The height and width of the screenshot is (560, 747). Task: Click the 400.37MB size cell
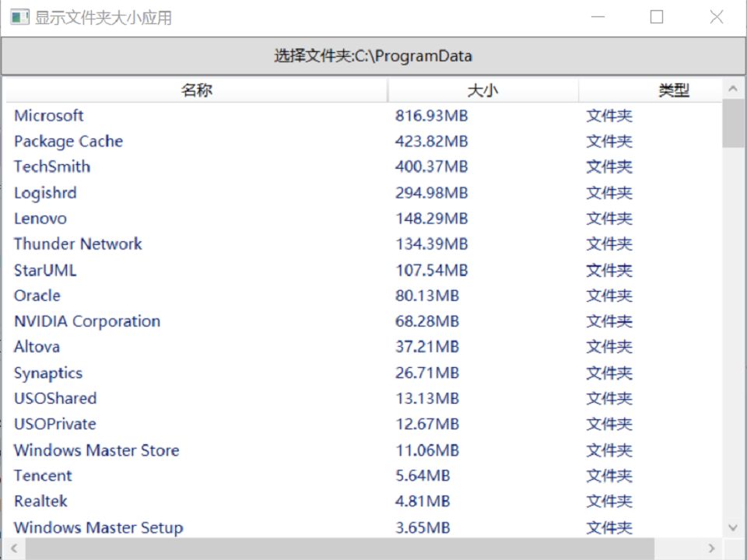[x=432, y=166]
